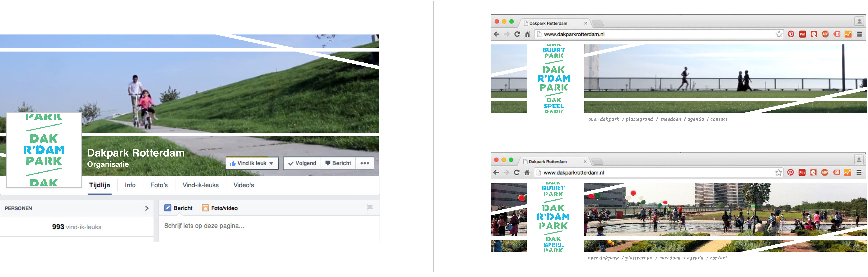Click Dakpark Rotterdam page title on cover
Viewport: 868px width, 277px height.
pyautogui.click(x=136, y=153)
